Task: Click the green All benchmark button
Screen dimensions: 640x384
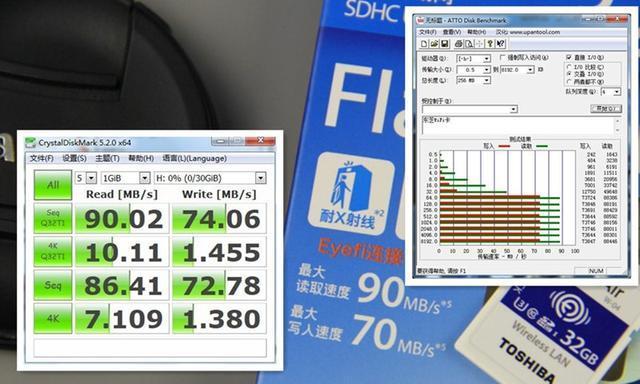Action: [53, 185]
